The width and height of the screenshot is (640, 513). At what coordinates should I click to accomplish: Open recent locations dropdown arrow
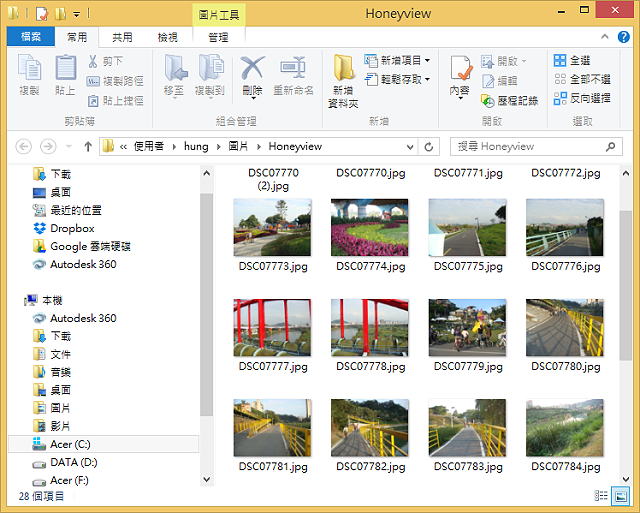(69, 147)
